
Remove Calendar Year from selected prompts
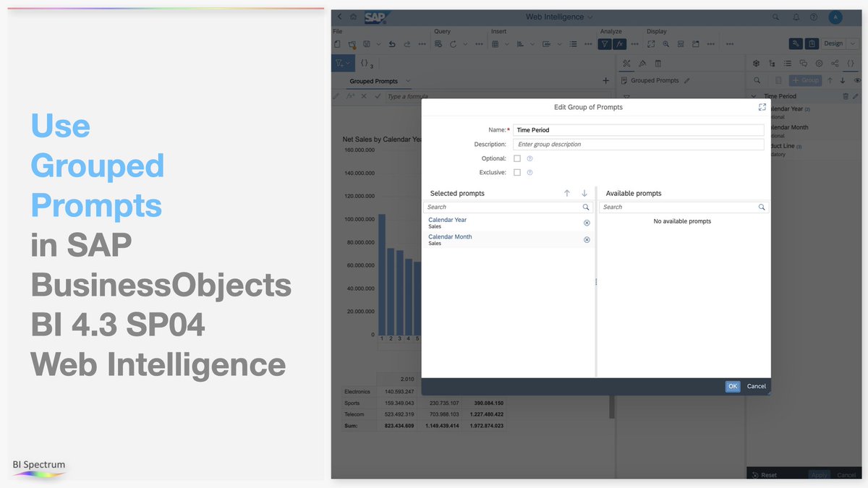coord(587,223)
